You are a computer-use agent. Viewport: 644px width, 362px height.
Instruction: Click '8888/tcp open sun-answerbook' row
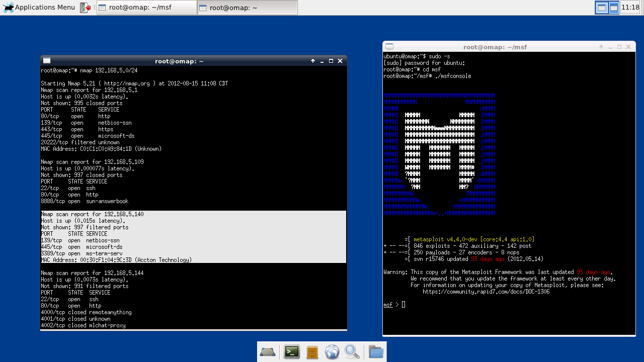(x=85, y=201)
